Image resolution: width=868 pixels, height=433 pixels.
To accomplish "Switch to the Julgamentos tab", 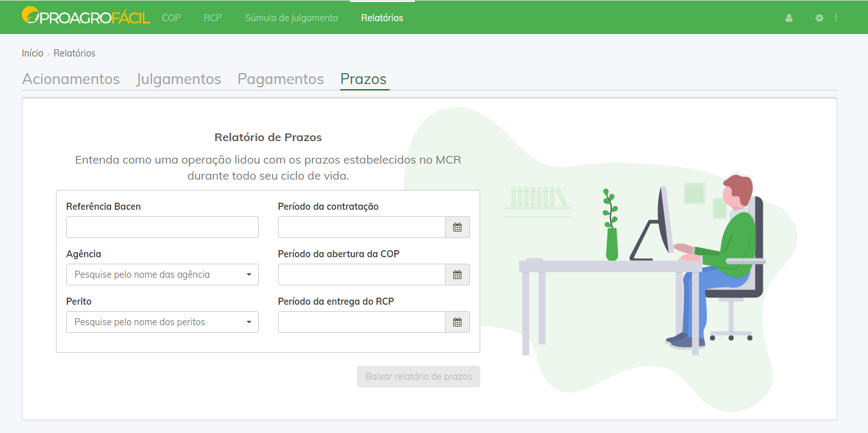I will pos(178,79).
